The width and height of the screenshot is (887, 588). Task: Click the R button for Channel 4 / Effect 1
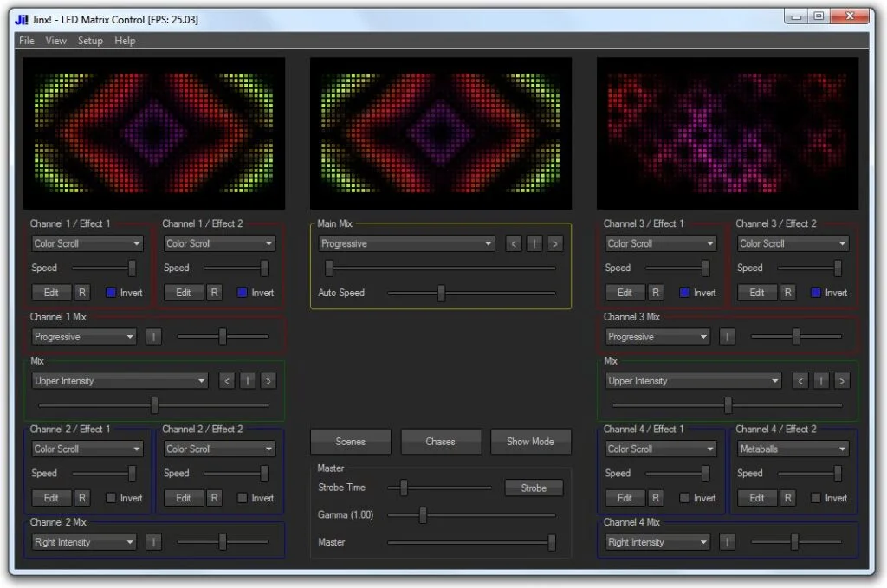656,498
